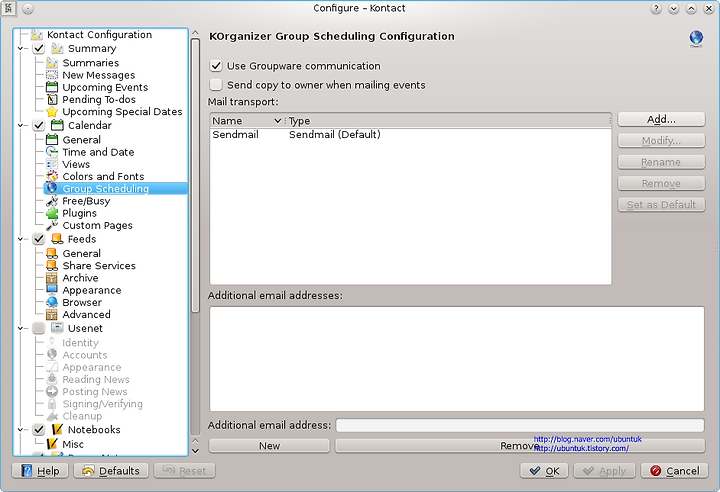Click the Cancel button
The image size is (720, 492).
pyautogui.click(x=675, y=471)
